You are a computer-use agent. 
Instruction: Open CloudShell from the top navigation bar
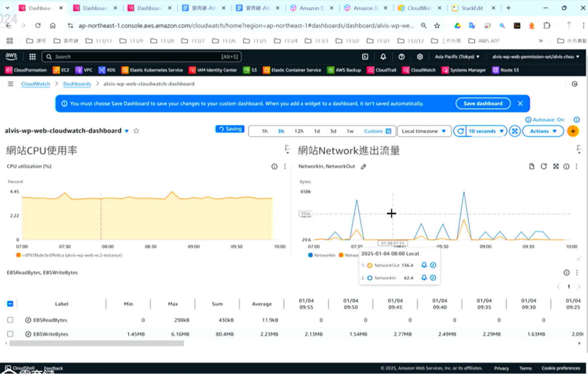tap(365, 57)
